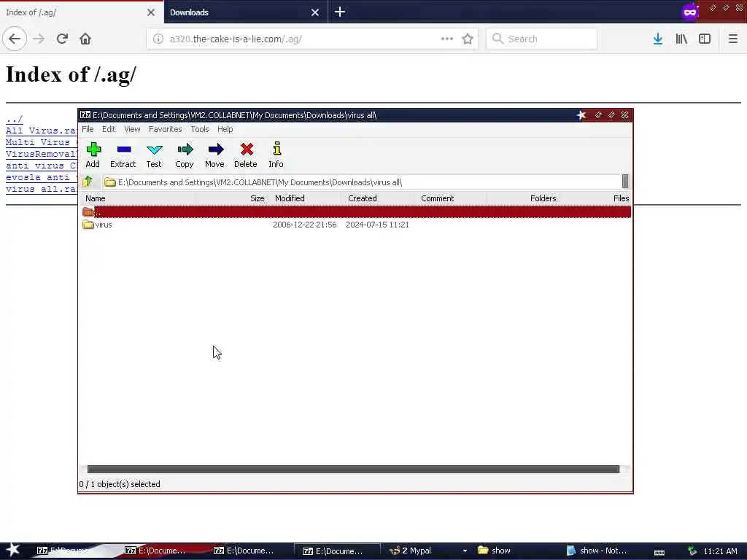Click the horizontal scrollbar in 7-Zip

coord(353,469)
